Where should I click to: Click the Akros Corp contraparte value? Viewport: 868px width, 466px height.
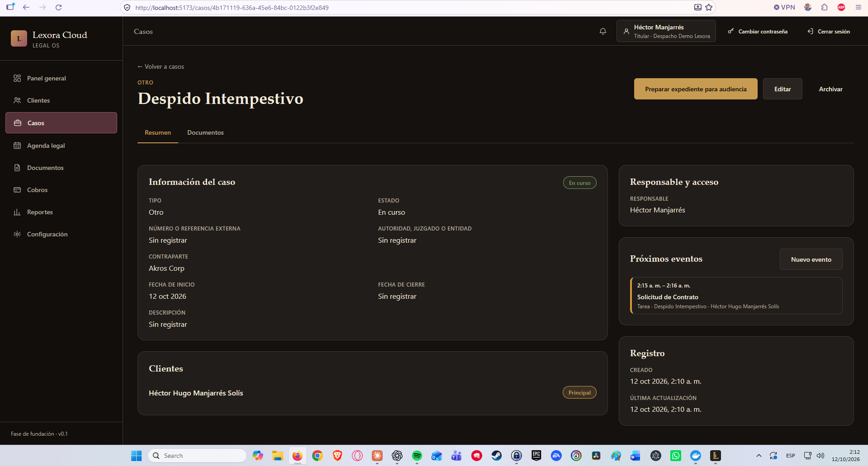[166, 268]
